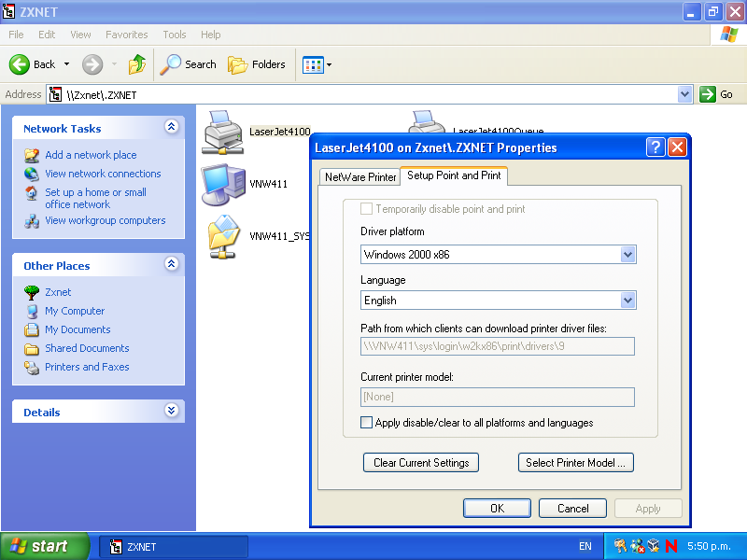The height and width of the screenshot is (560, 747).
Task: Click the View network connections icon
Action: click(32, 174)
